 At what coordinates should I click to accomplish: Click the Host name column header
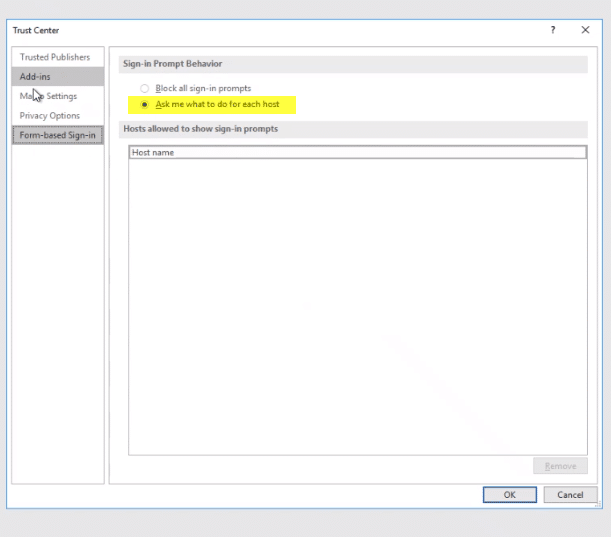(357, 153)
